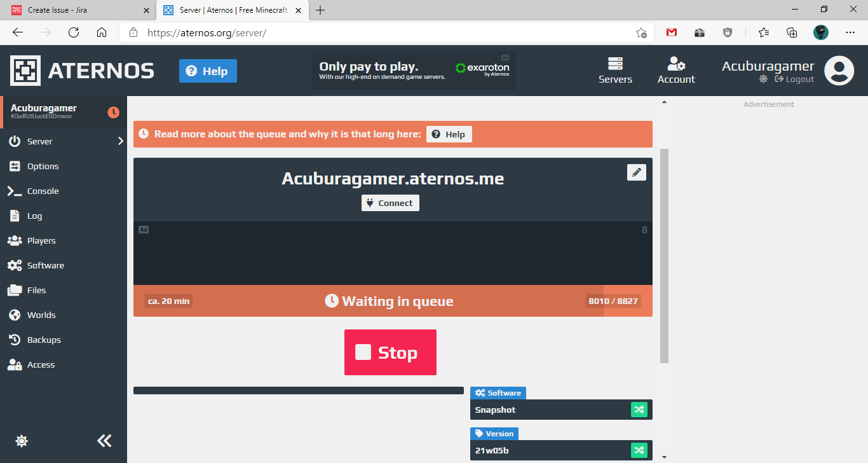Click the Acuburagamer.aternos.me server address
The height and width of the screenshot is (463, 868).
pyautogui.click(x=393, y=179)
